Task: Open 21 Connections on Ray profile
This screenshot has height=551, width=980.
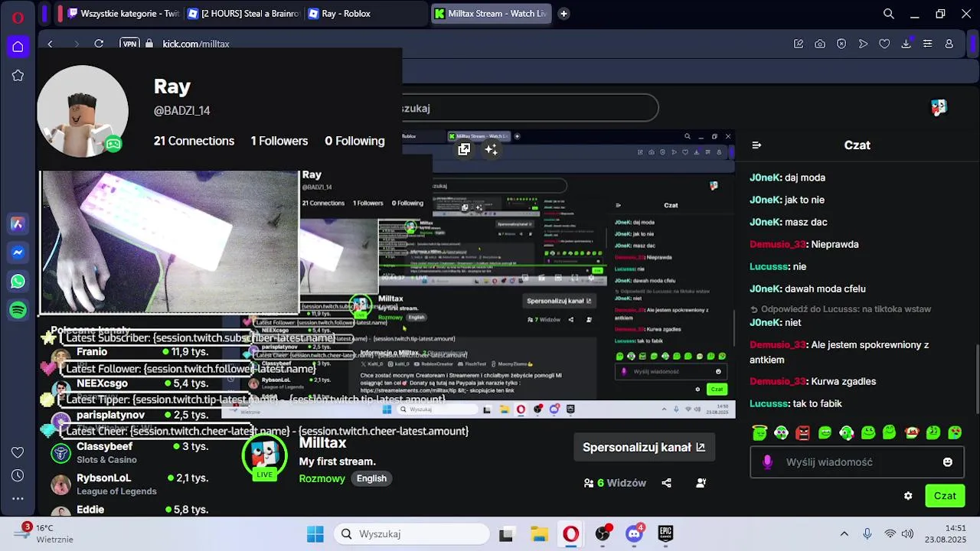Action: pyautogui.click(x=194, y=141)
